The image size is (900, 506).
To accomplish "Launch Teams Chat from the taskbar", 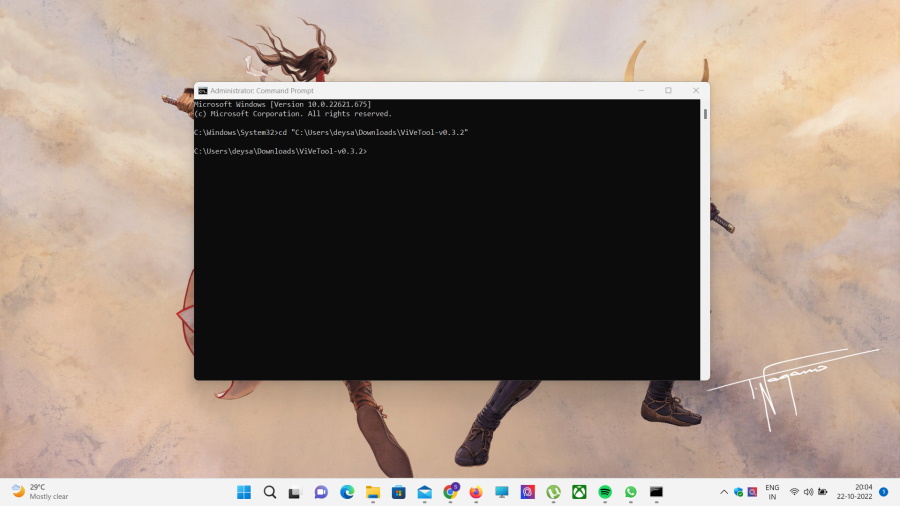I will click(x=321, y=492).
